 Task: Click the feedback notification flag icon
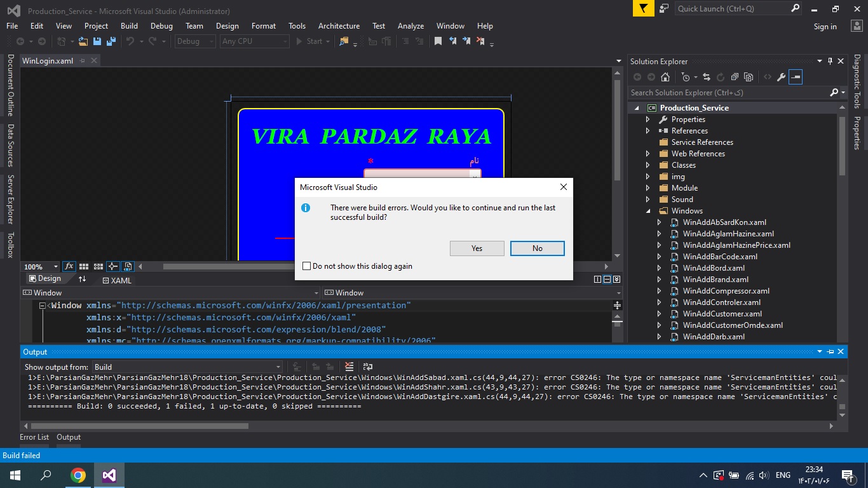[643, 8]
